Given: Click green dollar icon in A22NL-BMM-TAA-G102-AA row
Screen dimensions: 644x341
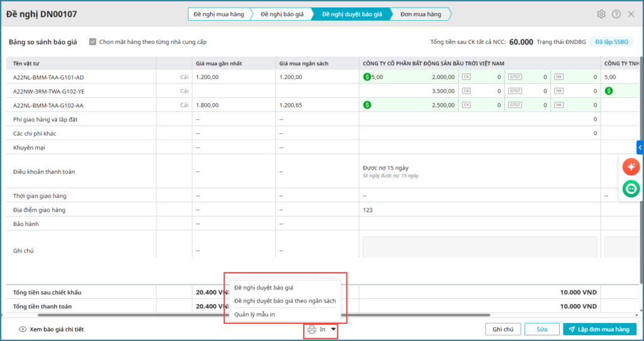Looking at the screenshot, I should [x=367, y=105].
